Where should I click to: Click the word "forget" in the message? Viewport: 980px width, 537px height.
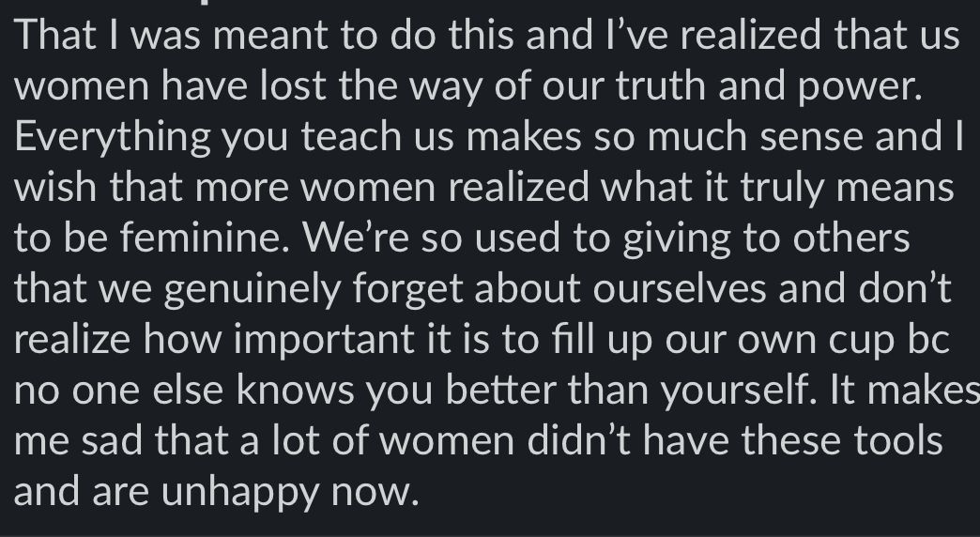[407, 290]
